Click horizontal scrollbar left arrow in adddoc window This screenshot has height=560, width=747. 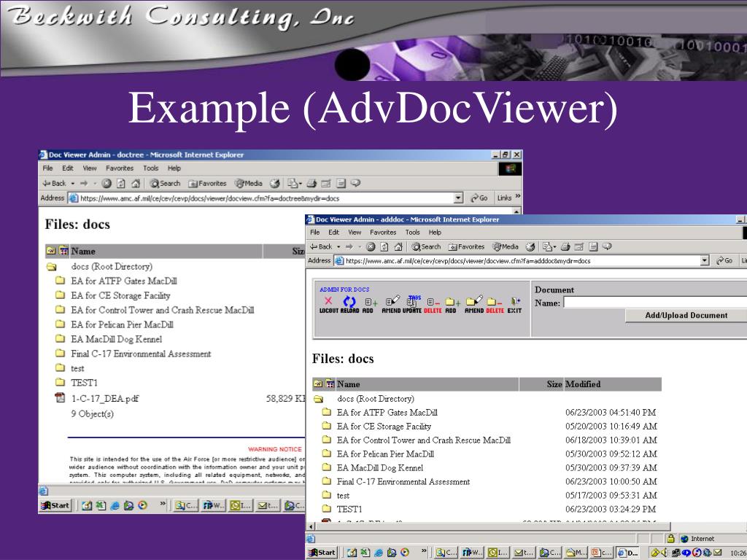point(311,526)
